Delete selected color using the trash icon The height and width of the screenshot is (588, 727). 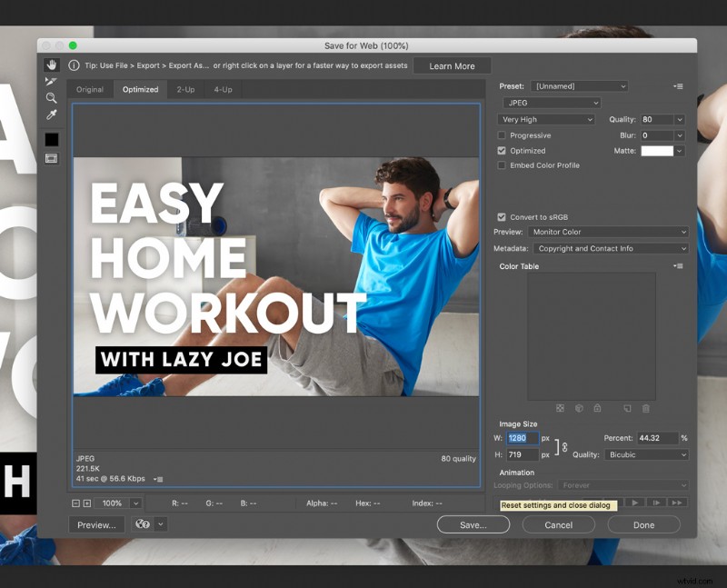click(645, 406)
